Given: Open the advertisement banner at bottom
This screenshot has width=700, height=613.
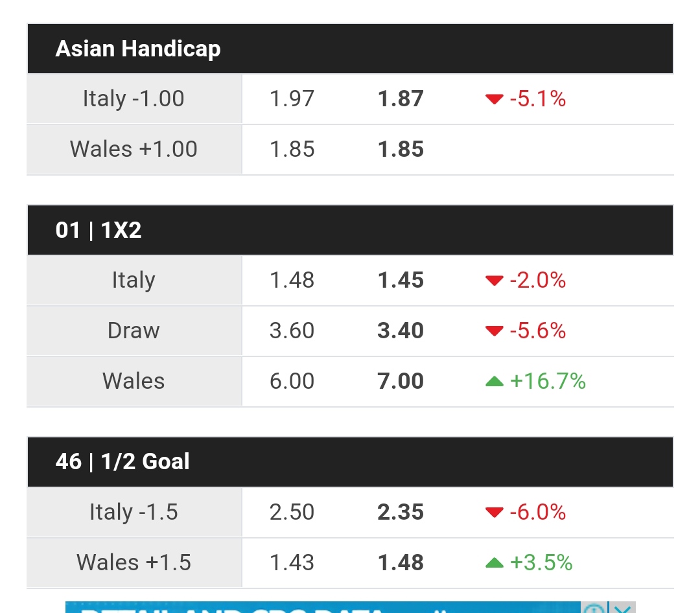Looking at the screenshot, I should tap(323, 608).
